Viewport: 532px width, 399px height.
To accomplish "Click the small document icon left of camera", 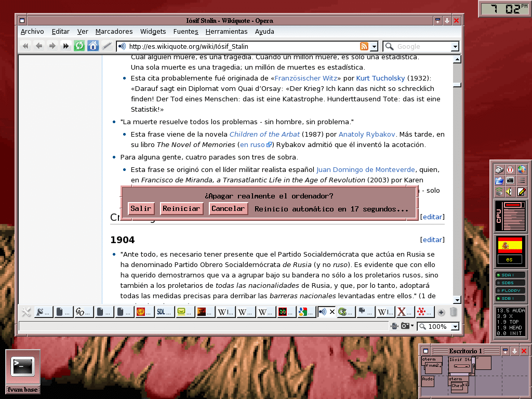I will pyautogui.click(x=394, y=326).
